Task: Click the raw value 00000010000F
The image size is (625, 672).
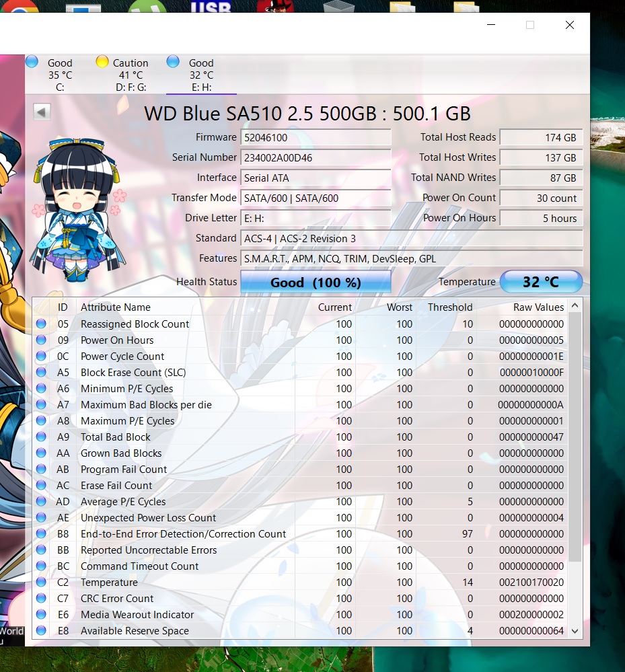Action: (531, 373)
